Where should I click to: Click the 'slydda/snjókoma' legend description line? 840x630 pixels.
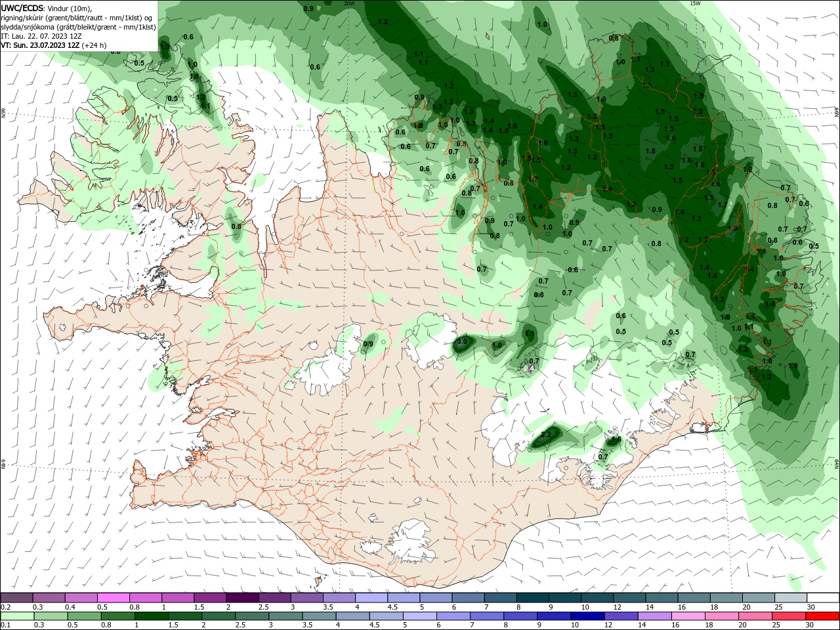[x=78, y=27]
